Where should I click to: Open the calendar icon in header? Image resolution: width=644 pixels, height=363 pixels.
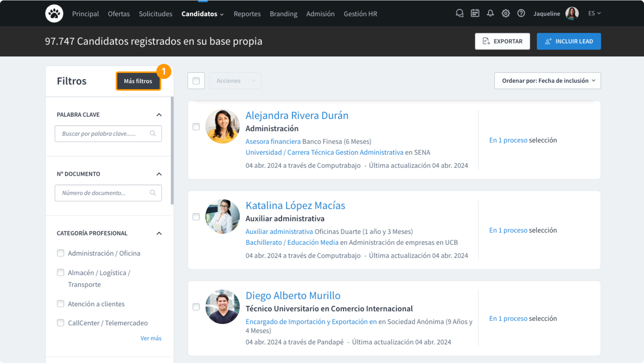(475, 14)
